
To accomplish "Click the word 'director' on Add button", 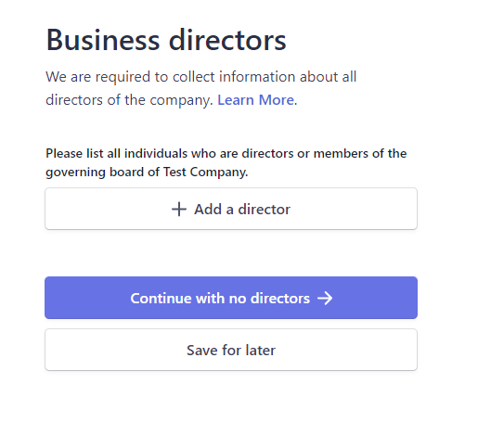I will coord(265,210).
